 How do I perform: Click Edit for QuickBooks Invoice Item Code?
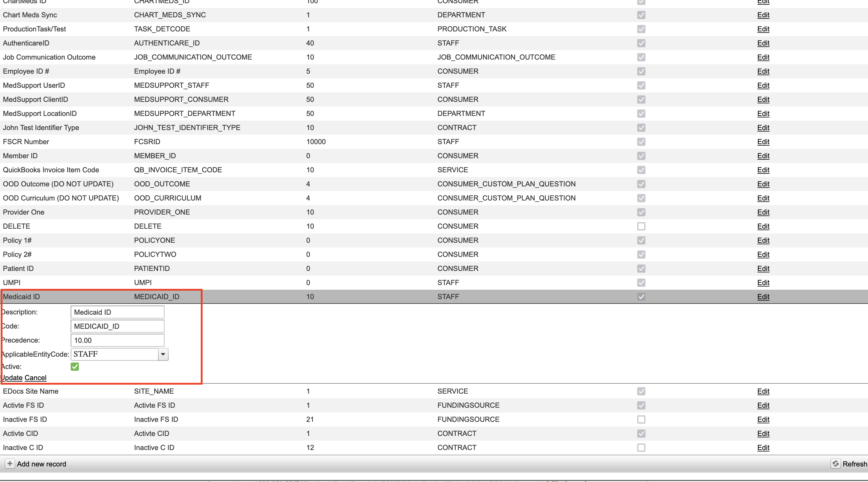763,170
